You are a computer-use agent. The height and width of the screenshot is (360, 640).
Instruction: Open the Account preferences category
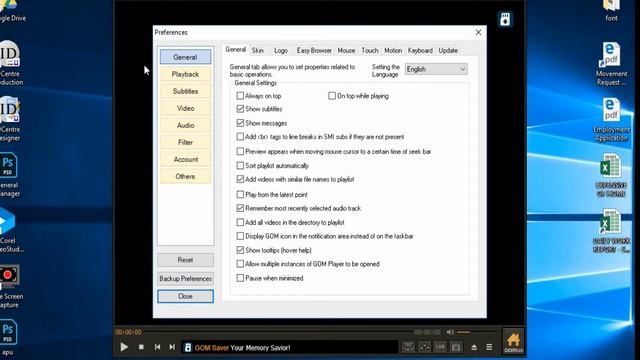click(185, 160)
